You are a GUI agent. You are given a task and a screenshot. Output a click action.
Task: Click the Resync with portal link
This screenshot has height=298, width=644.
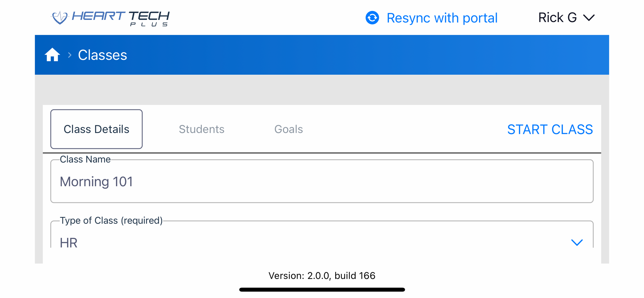click(x=442, y=18)
